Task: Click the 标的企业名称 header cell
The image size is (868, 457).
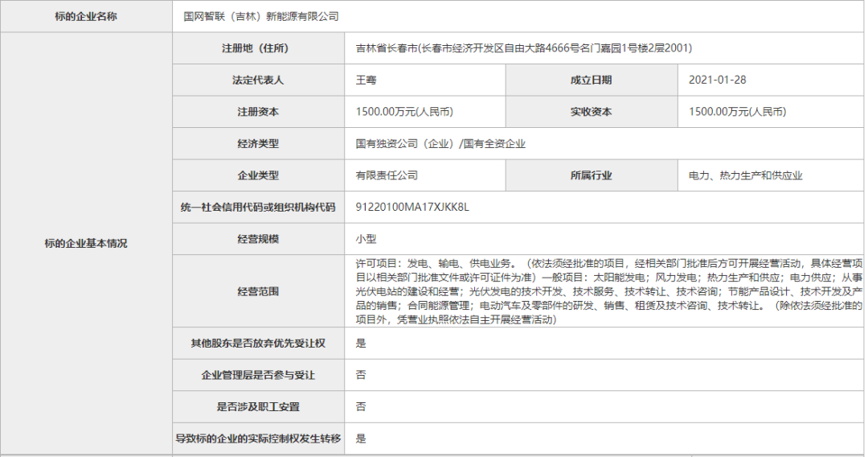Action: [86, 16]
